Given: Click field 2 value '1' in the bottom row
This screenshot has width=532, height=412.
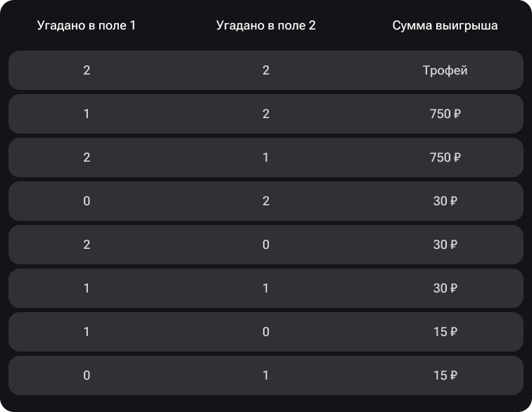Looking at the screenshot, I should (266, 375).
